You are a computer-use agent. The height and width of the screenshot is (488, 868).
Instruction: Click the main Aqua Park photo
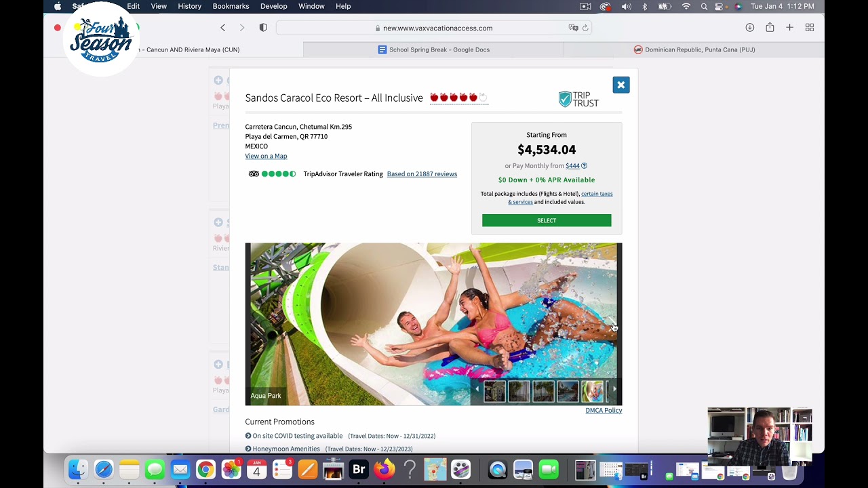(x=433, y=324)
